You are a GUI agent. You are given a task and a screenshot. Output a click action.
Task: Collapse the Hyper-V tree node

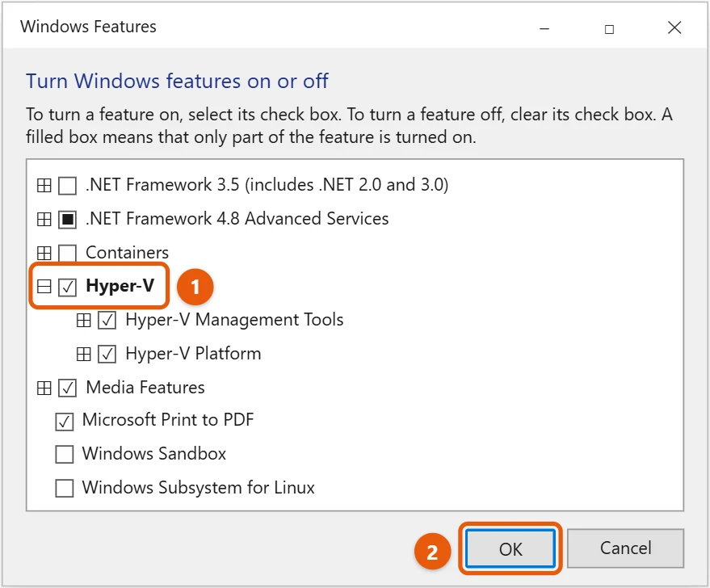(44, 287)
